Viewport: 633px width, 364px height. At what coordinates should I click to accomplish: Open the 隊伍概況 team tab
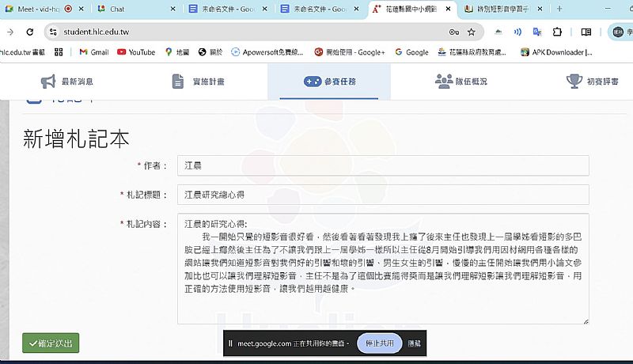pos(461,82)
